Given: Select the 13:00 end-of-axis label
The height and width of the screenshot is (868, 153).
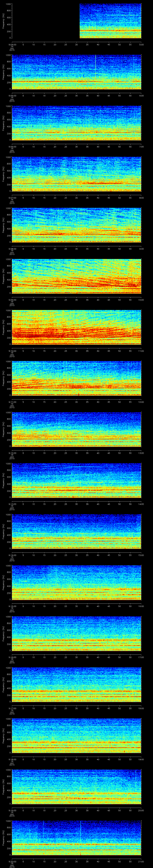Looking at the screenshot, I should 141,453.
